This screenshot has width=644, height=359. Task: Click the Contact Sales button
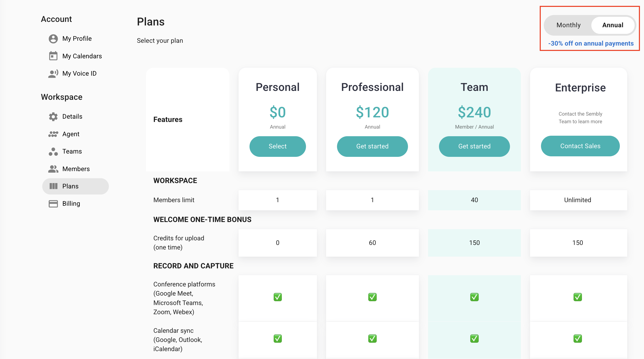pos(580,146)
